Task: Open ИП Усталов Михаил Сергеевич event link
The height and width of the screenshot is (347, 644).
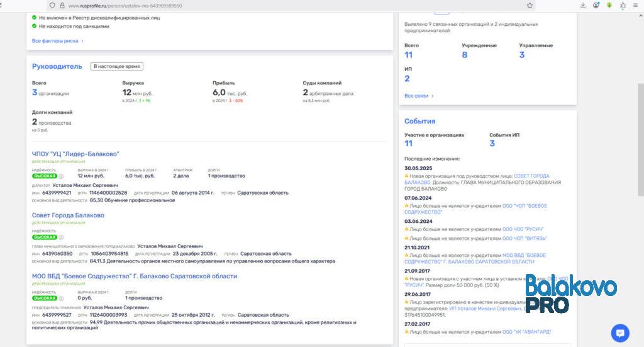Action: tap(486, 309)
